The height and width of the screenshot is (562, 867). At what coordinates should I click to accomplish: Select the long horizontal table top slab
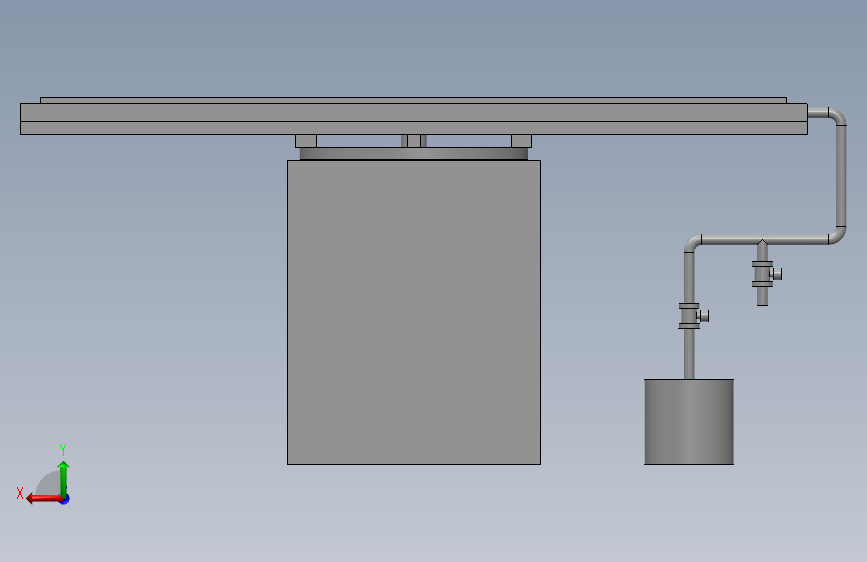[414, 112]
